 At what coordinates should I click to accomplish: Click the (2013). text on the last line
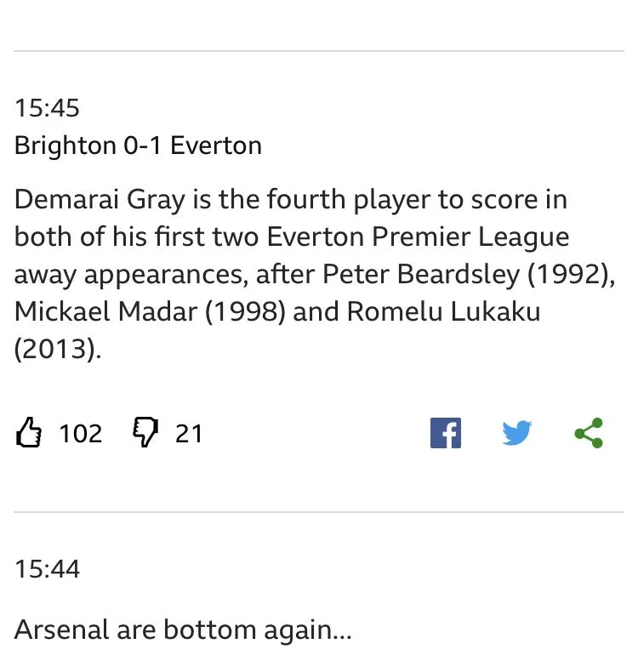point(58,349)
